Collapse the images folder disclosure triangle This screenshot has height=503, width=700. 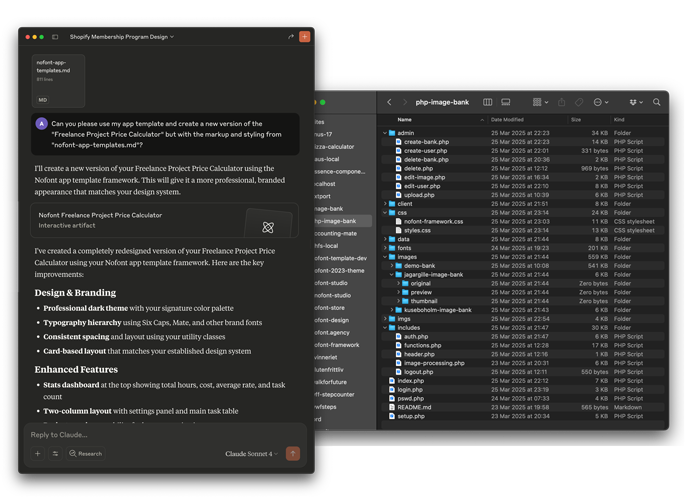385,257
